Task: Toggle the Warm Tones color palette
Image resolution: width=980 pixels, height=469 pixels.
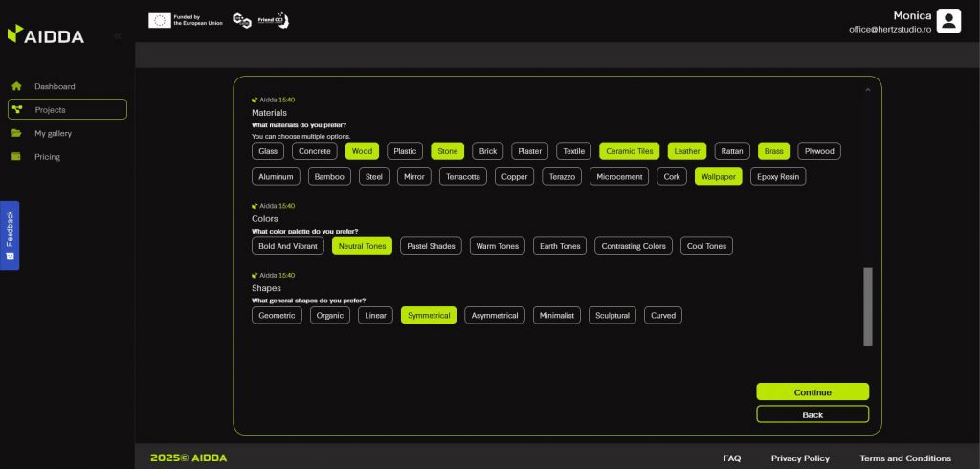Action: coord(498,246)
